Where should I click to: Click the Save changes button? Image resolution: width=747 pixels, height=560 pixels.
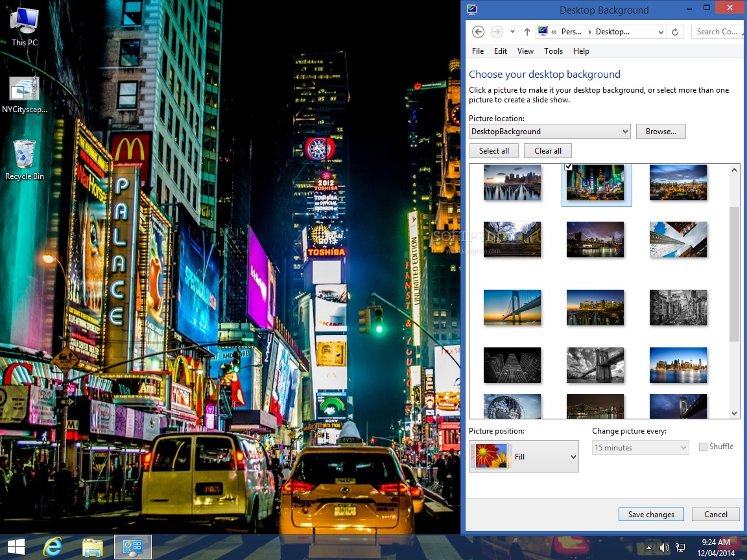pyautogui.click(x=651, y=514)
